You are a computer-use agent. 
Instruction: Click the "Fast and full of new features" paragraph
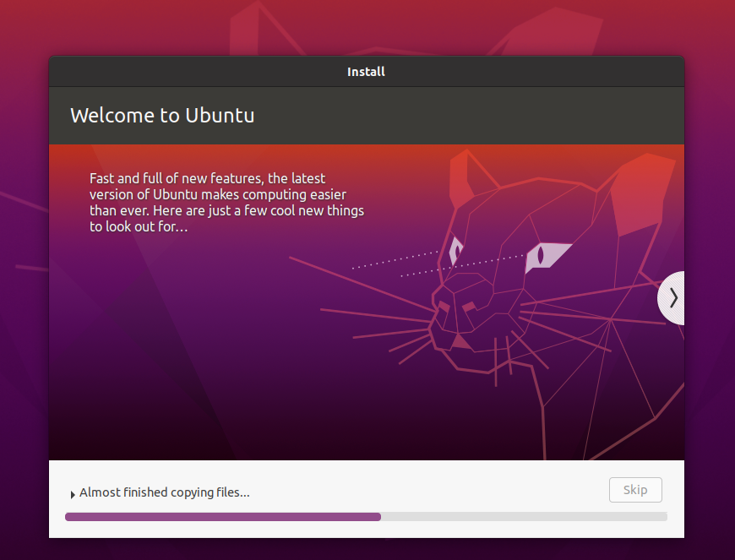pyautogui.click(x=226, y=203)
